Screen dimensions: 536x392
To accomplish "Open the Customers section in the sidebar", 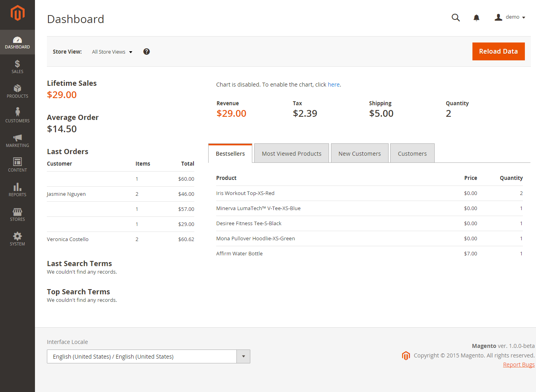I will [x=17, y=116].
